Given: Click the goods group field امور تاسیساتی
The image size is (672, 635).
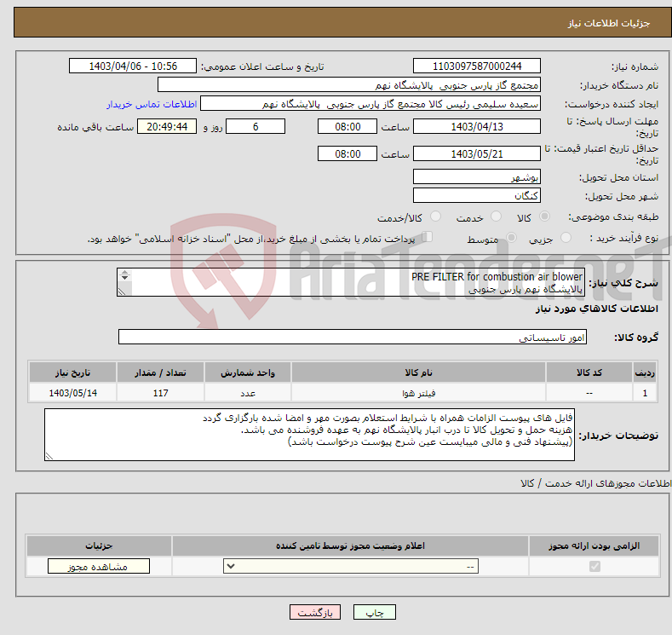Looking at the screenshot, I should point(353,337).
